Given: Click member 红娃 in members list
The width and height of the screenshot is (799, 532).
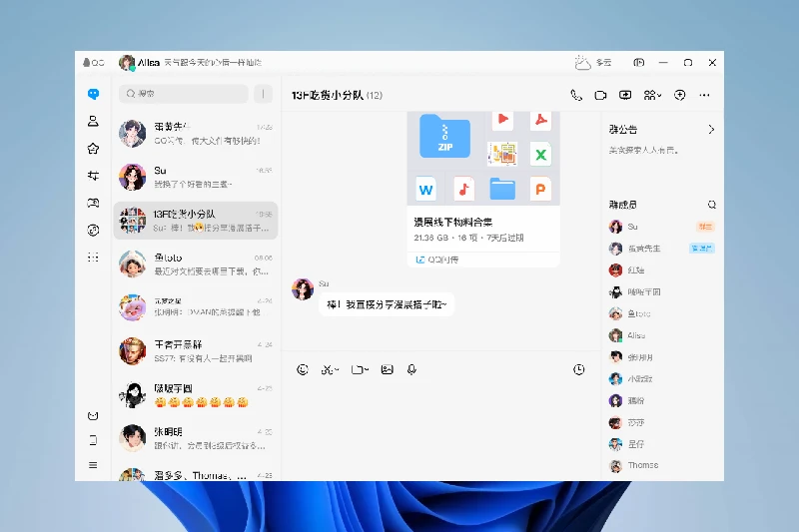Looking at the screenshot, I should coord(661,269).
